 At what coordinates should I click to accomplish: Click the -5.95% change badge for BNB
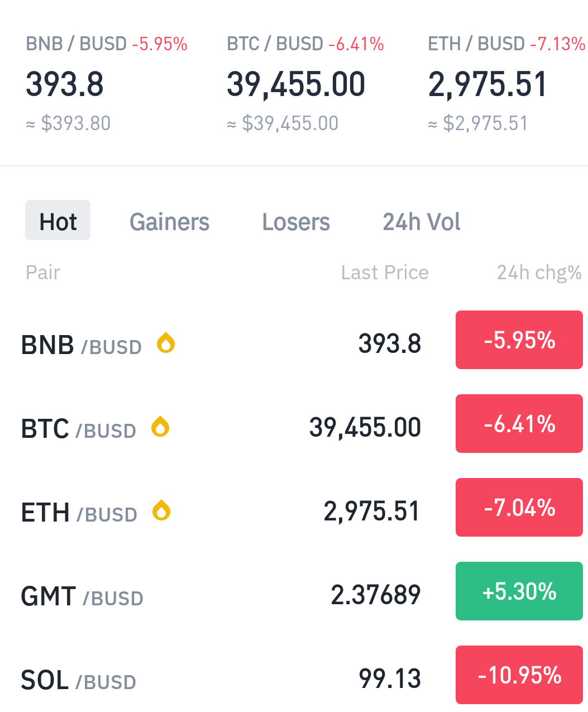[519, 340]
